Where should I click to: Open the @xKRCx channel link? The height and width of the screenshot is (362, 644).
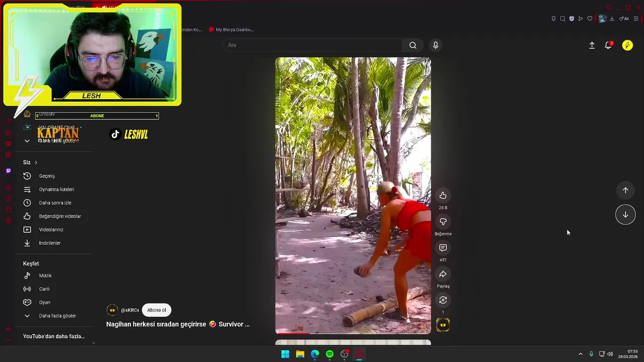(x=130, y=310)
